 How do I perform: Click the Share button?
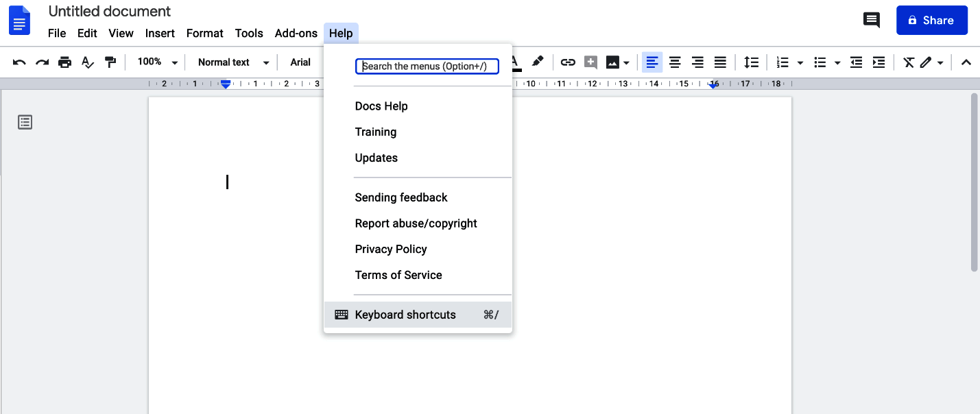click(931, 20)
